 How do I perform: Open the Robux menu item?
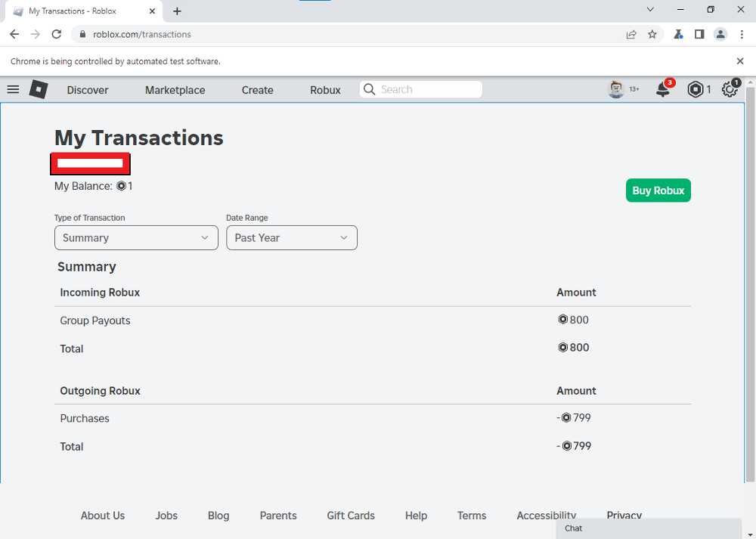coord(325,90)
